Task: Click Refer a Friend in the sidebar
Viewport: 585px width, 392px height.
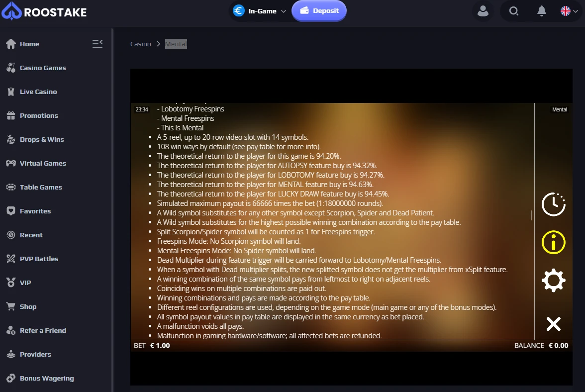Action: (43, 330)
